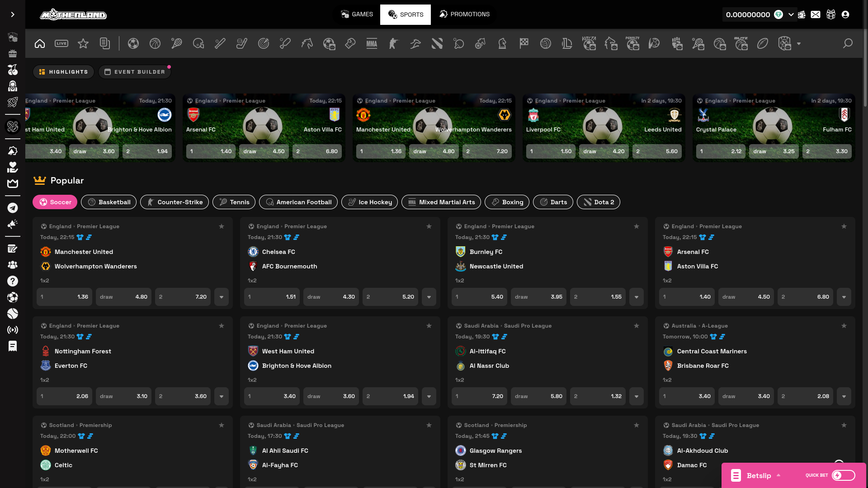Toggle the Quick Bet switch
This screenshot has height=488, width=868.
844,475
